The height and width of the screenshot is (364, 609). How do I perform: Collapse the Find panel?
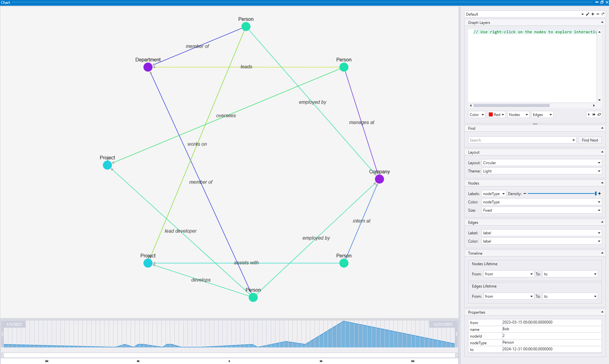(x=602, y=128)
